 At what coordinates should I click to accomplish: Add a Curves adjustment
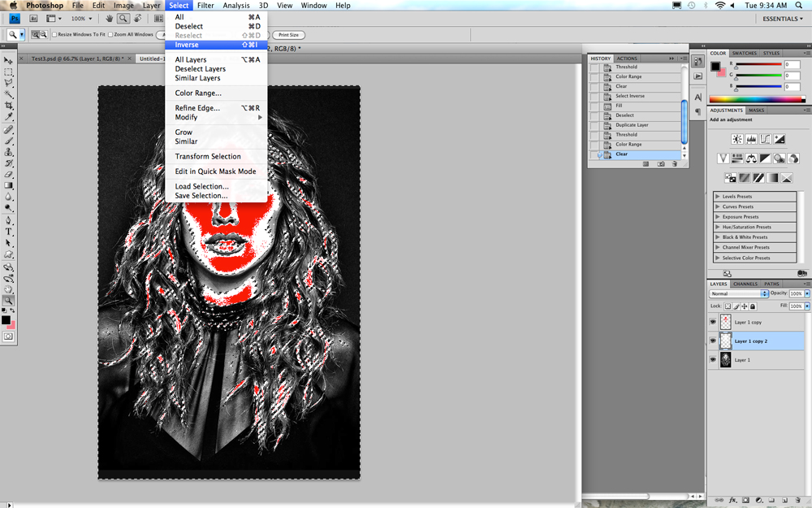[765, 139]
